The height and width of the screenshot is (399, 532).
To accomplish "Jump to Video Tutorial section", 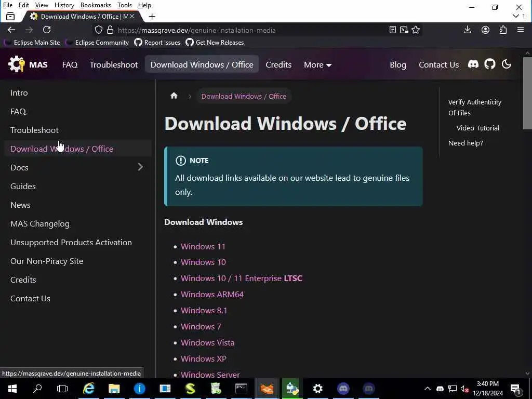I will click(478, 128).
